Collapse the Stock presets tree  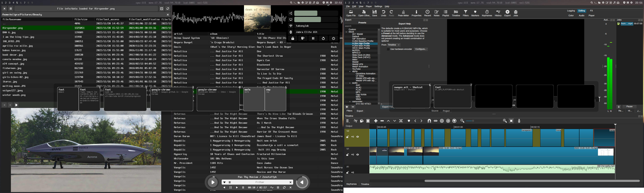click(347, 32)
